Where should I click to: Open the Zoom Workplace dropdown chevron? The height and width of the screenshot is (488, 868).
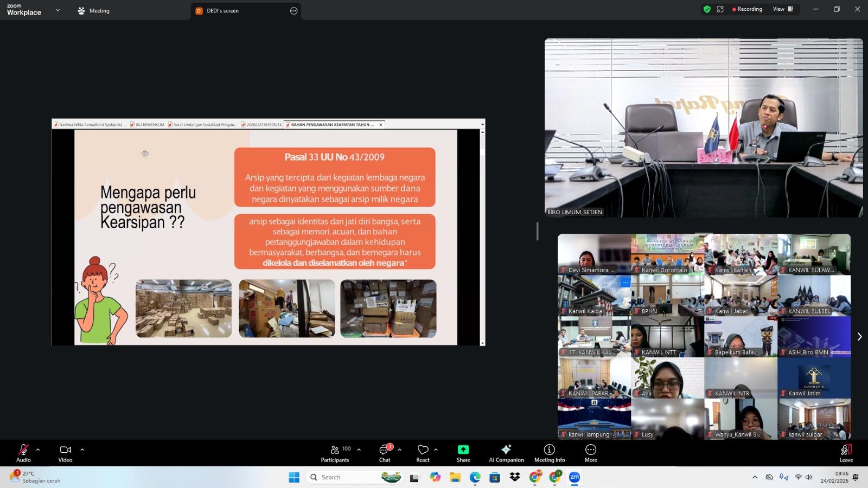point(58,10)
